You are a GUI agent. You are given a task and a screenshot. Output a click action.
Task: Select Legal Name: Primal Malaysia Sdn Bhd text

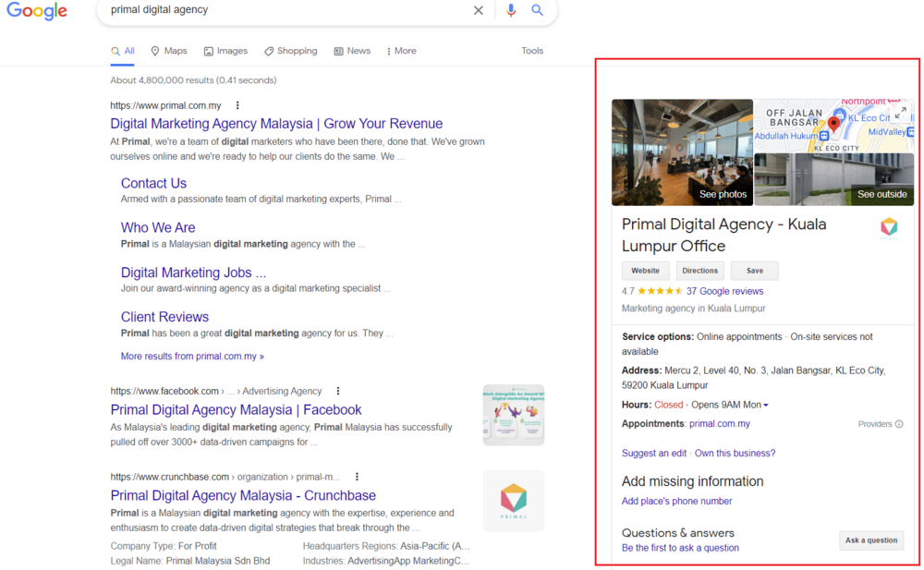coord(189,561)
